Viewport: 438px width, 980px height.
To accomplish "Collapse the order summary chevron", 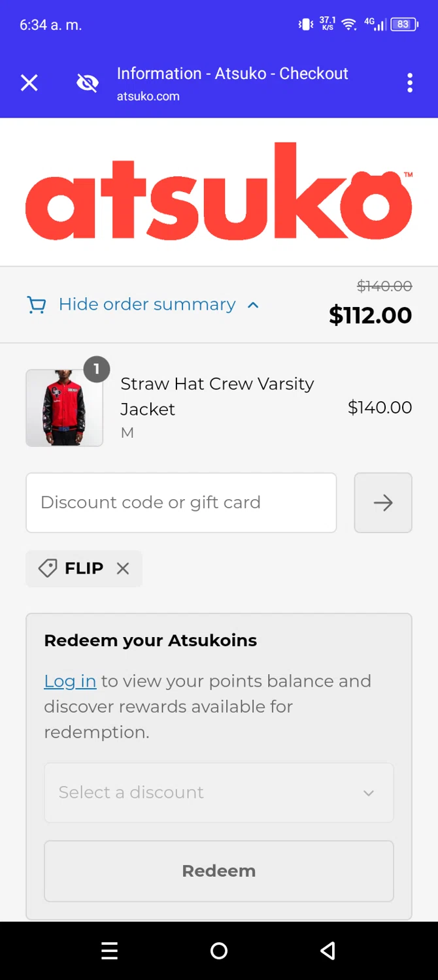I will [254, 305].
